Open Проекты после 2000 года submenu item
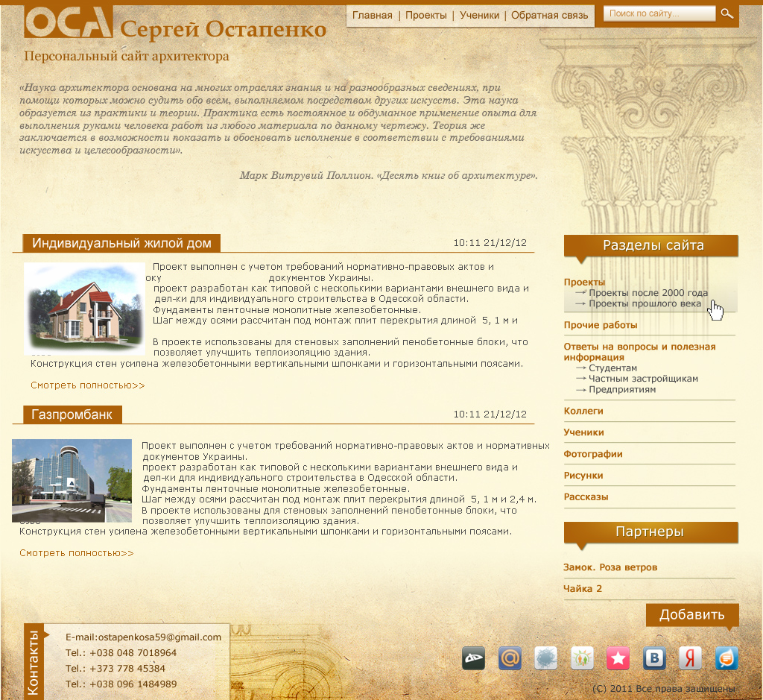Image resolution: width=763 pixels, height=700 pixels. [648, 293]
